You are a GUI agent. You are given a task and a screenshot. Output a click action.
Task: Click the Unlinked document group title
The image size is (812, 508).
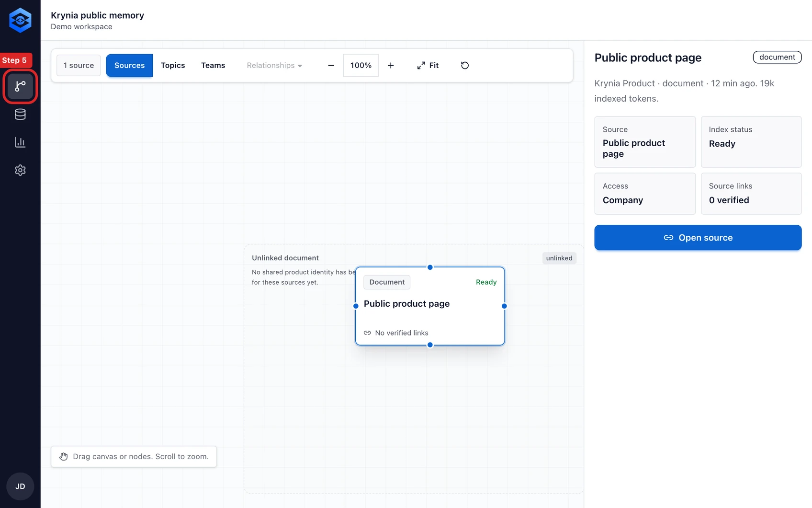[x=285, y=258]
